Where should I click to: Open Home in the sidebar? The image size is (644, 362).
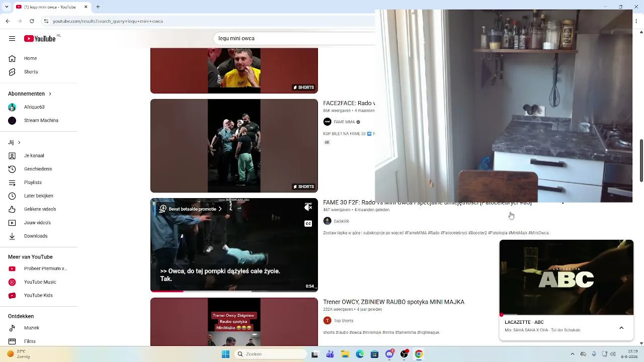tap(30, 58)
